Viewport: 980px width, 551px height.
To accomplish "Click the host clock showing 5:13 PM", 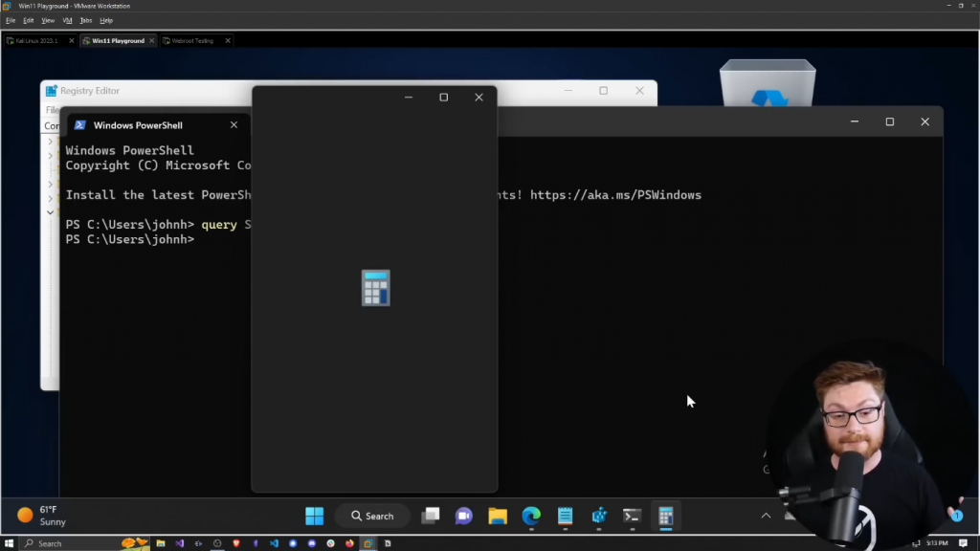I will click(x=937, y=543).
